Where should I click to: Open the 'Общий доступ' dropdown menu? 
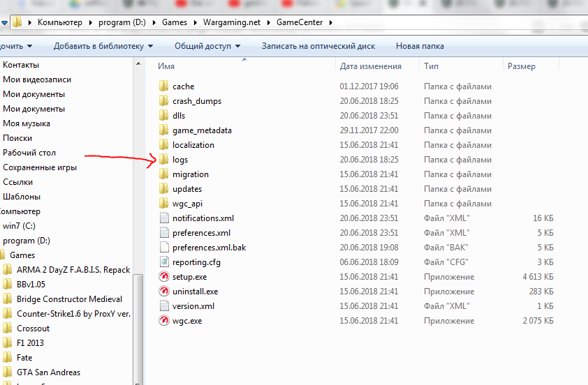click(x=207, y=46)
